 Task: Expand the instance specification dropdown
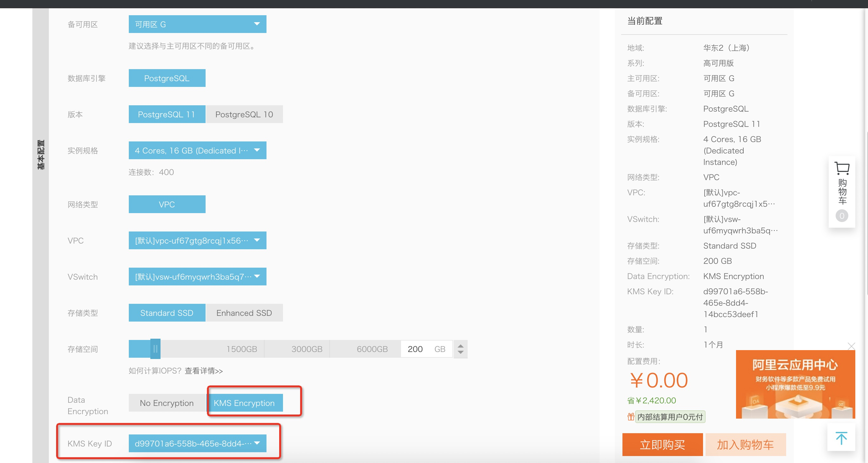[x=197, y=150]
